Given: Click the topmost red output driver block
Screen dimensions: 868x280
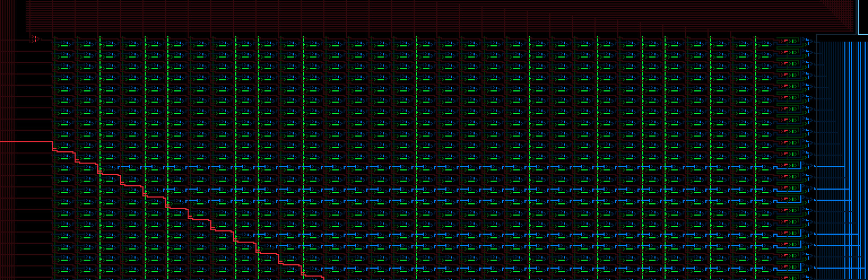Looking at the screenshot, I should 789,42.
